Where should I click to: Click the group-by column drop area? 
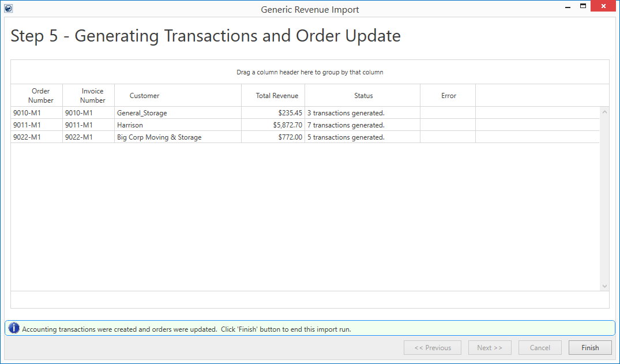click(x=310, y=72)
